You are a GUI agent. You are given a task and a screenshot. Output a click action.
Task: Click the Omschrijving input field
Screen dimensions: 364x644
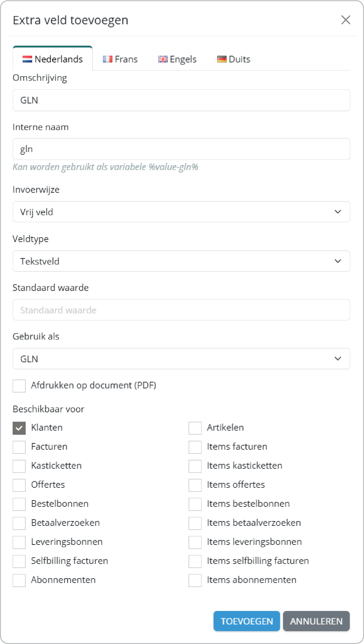pos(181,100)
